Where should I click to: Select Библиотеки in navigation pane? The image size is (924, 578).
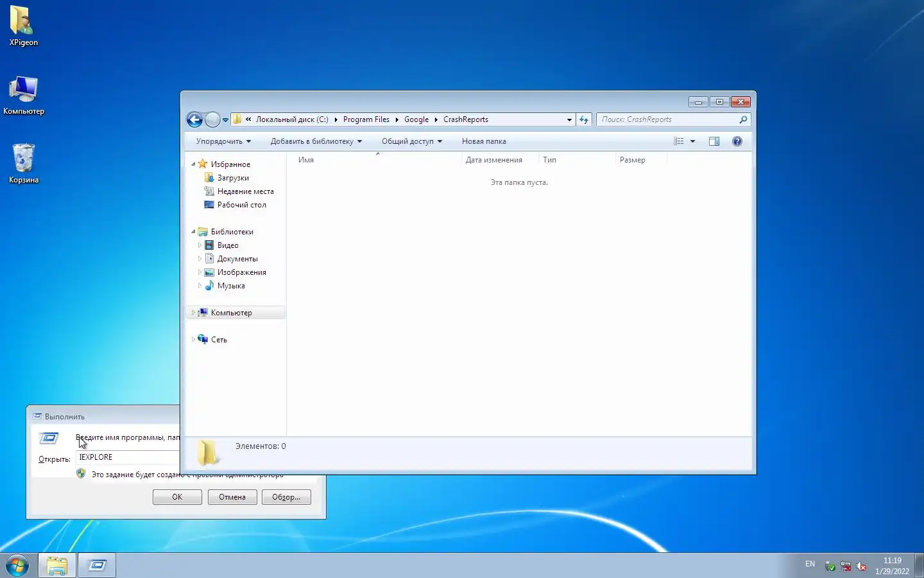click(232, 232)
